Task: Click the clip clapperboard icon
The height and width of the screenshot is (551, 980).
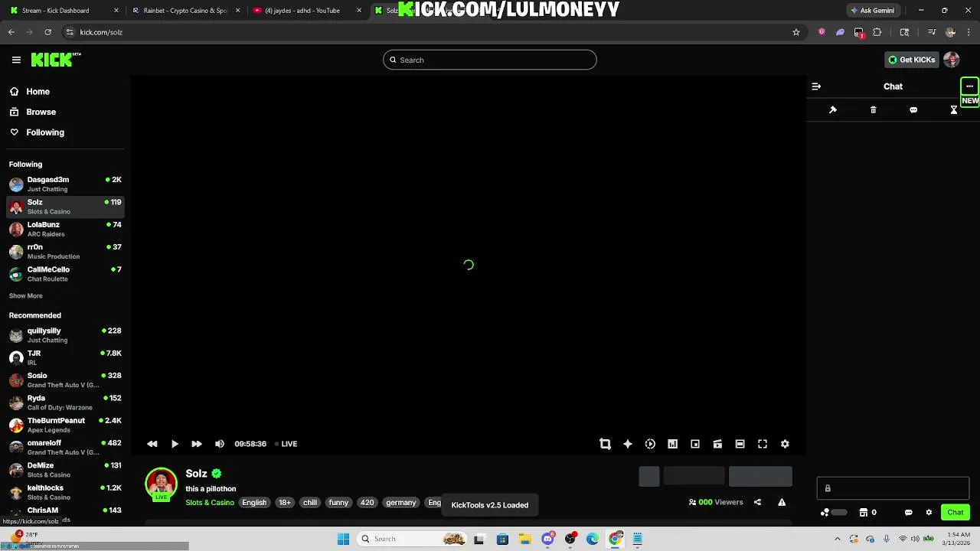Action: [x=717, y=444]
